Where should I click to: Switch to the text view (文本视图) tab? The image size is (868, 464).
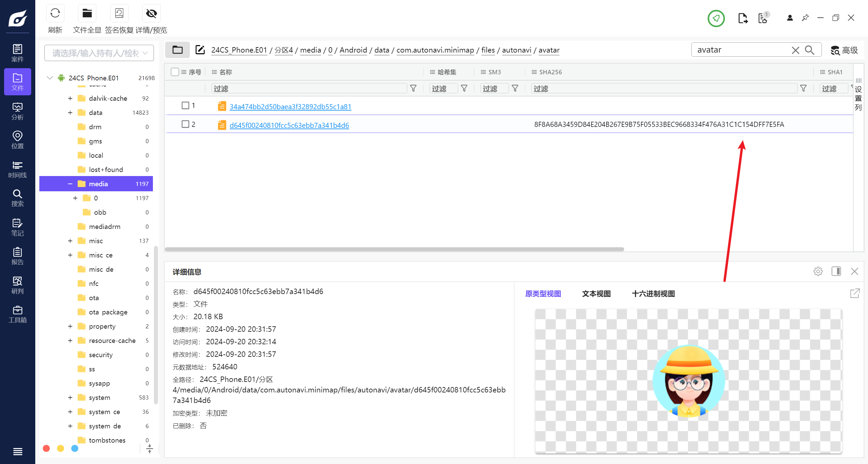click(596, 294)
